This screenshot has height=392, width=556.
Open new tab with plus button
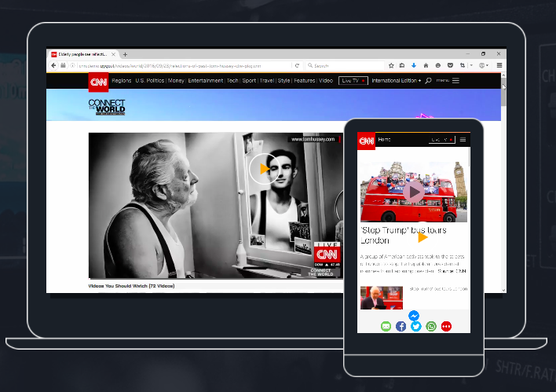click(125, 55)
